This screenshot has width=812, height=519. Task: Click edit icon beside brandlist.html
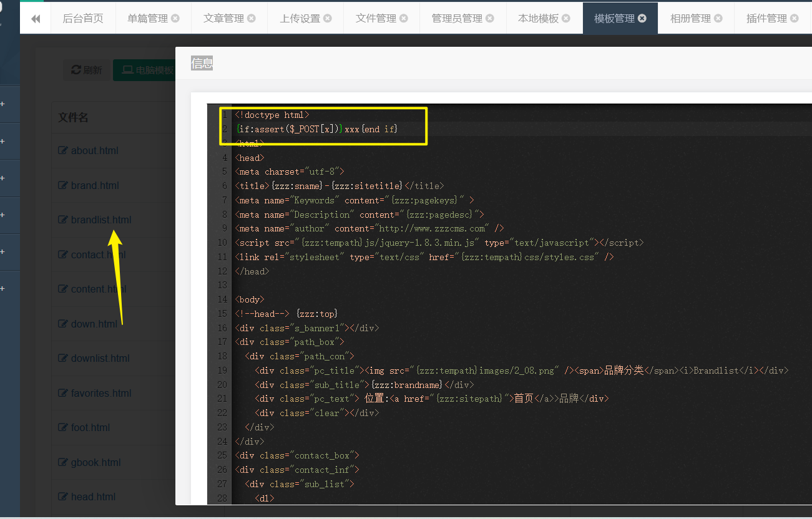pyautogui.click(x=63, y=220)
